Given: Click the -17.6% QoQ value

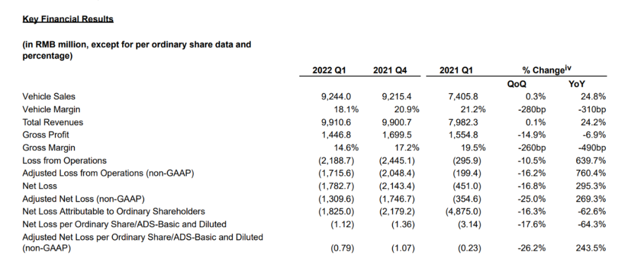Looking at the screenshot, I should pyautogui.click(x=532, y=224).
